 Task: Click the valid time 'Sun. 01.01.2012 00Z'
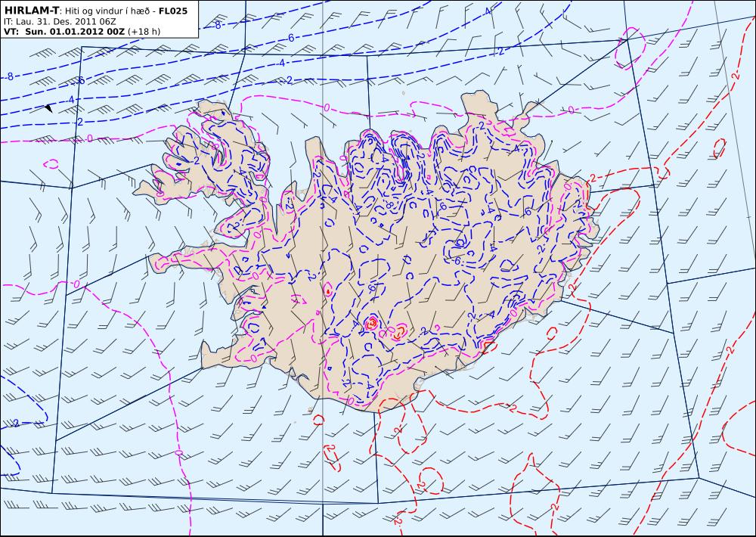(x=74, y=31)
